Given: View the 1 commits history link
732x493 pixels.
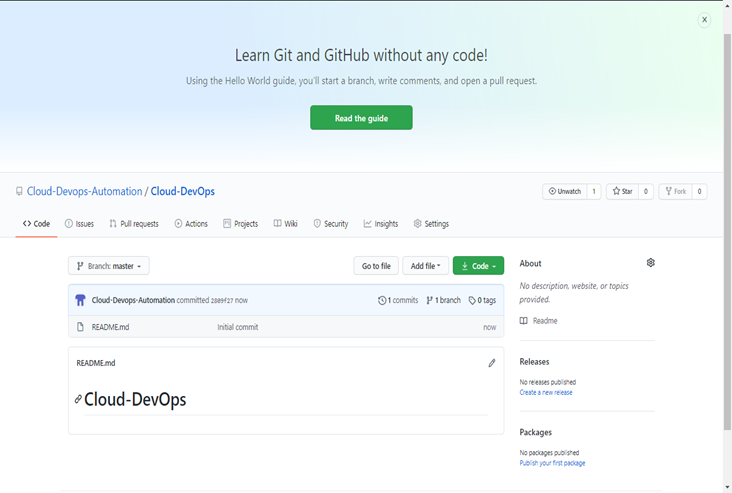Looking at the screenshot, I should (398, 300).
